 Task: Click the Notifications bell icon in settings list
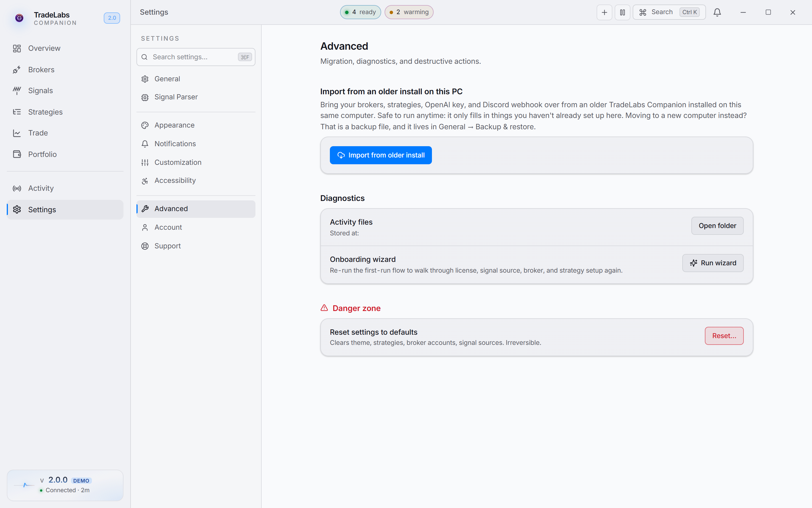coord(145,144)
